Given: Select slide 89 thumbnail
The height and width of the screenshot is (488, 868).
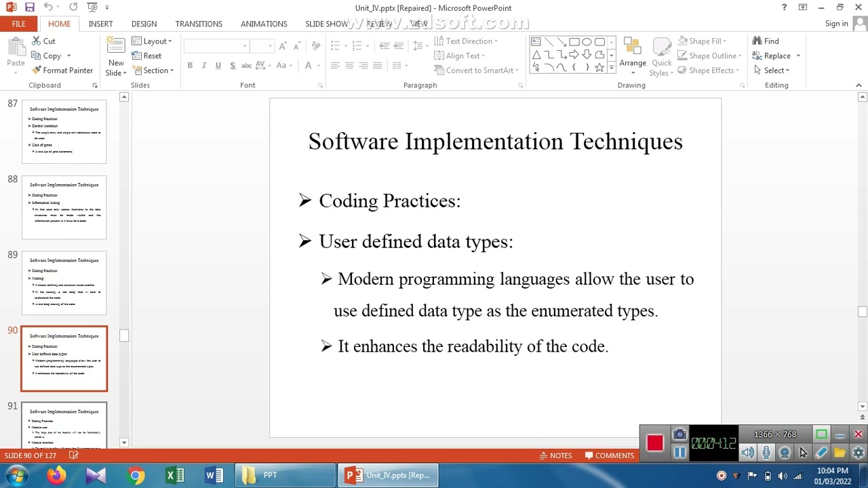Looking at the screenshot, I should point(64,283).
